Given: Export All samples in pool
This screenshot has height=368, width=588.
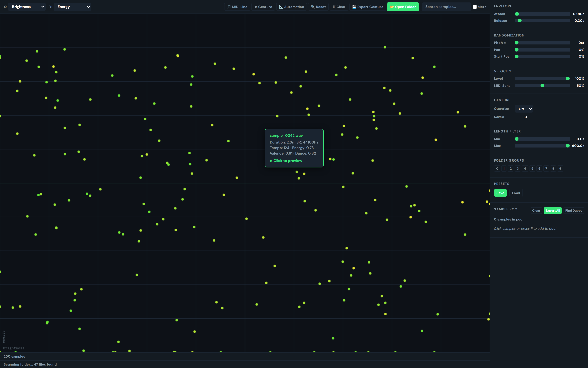Looking at the screenshot, I should click(552, 211).
